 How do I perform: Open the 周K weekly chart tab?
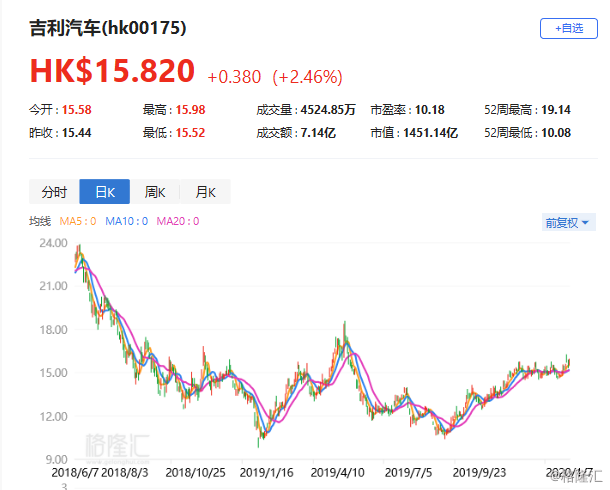coord(155,192)
